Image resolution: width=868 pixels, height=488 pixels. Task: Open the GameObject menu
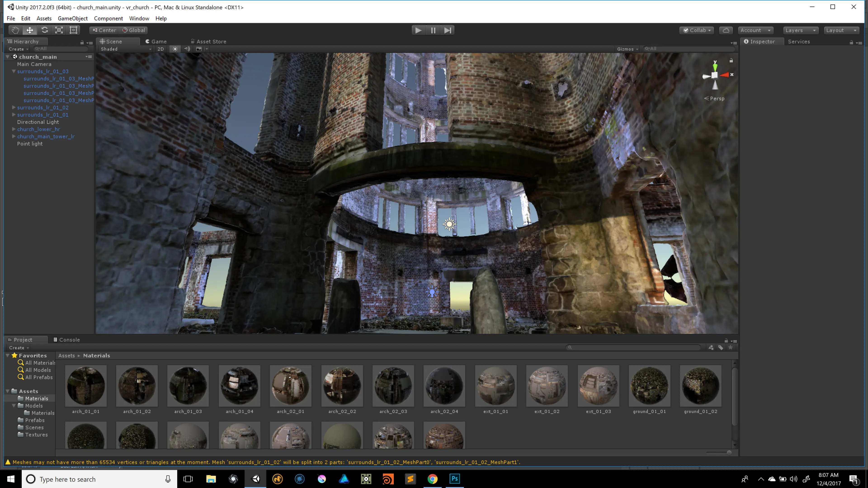pyautogui.click(x=72, y=19)
